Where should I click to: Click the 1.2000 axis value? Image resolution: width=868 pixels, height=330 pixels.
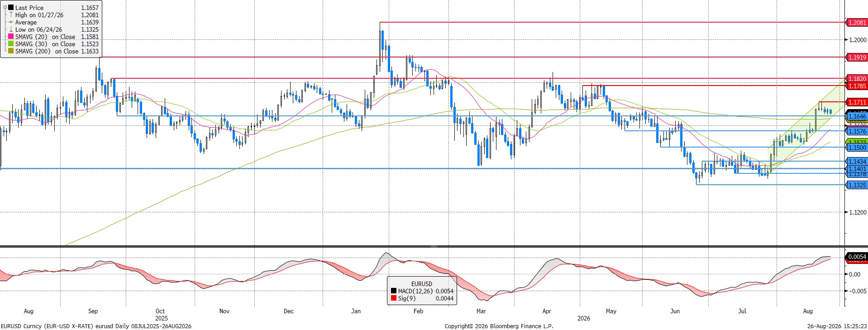pos(858,40)
